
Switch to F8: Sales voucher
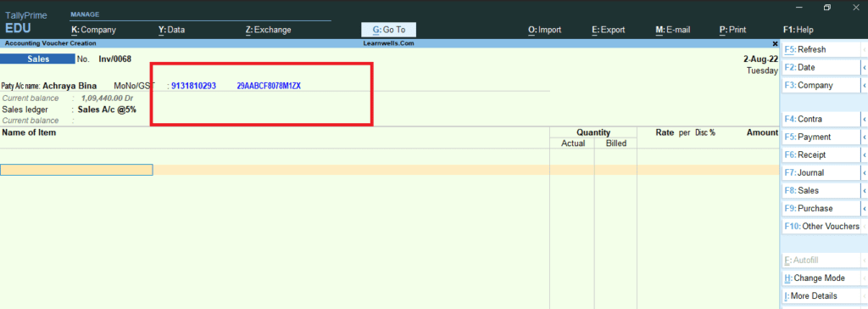[x=821, y=190]
